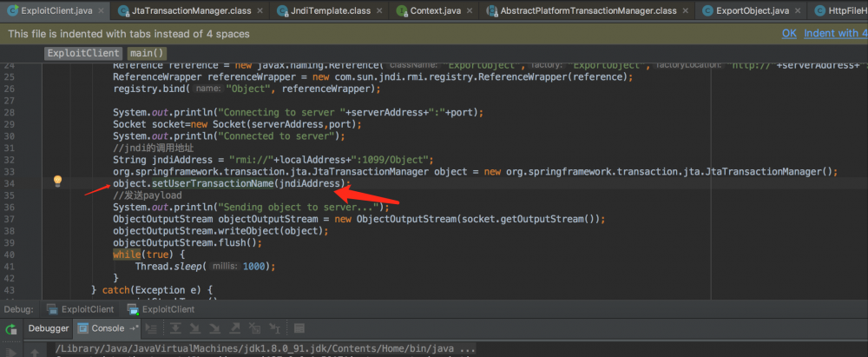Viewport: 868px width, 357px height.
Task: Click 'Sending object to server...' string
Action: click(299, 208)
